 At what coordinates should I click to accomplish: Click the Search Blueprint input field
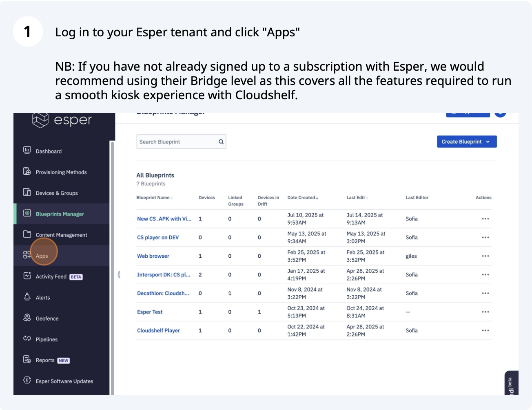177,142
